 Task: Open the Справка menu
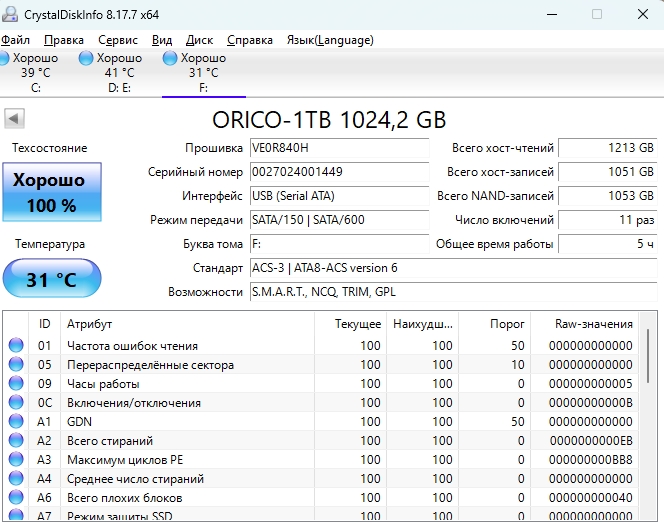pyautogui.click(x=250, y=40)
